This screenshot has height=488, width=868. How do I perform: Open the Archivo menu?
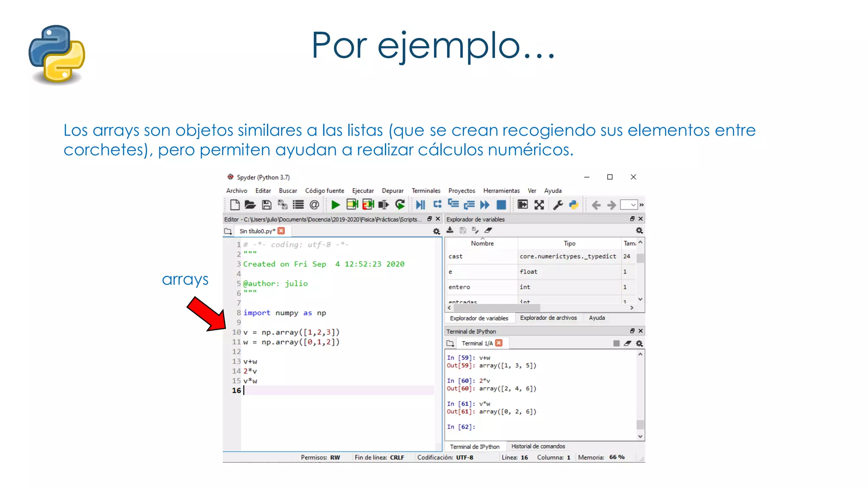[x=236, y=191]
